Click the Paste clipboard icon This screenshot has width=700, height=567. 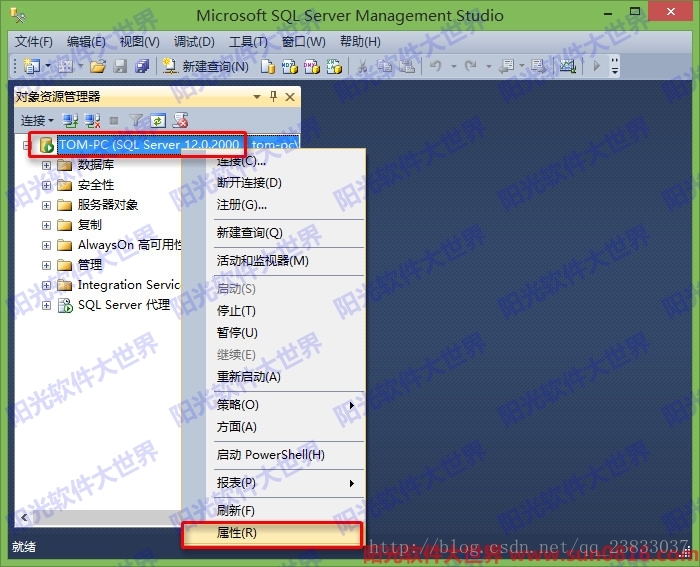(407, 67)
